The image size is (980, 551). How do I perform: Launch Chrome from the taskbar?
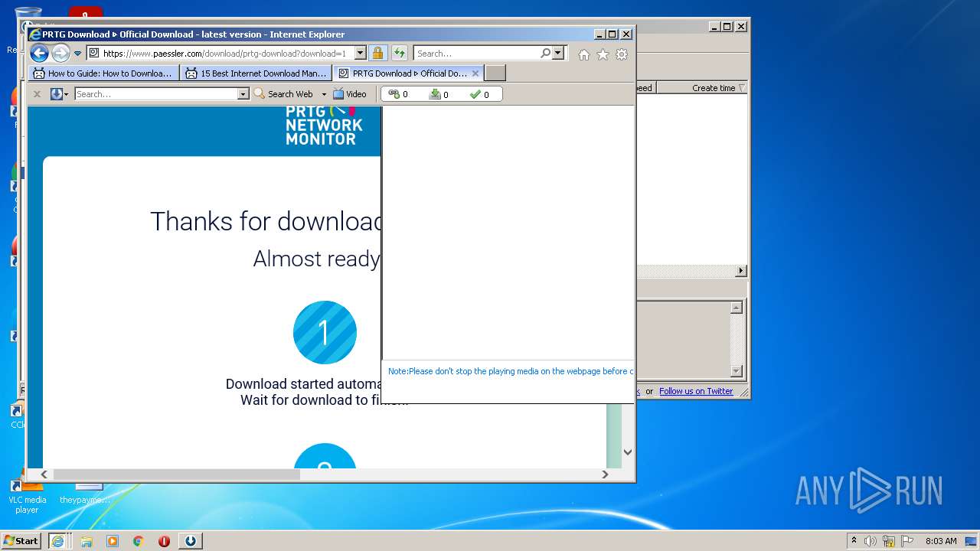tap(139, 541)
